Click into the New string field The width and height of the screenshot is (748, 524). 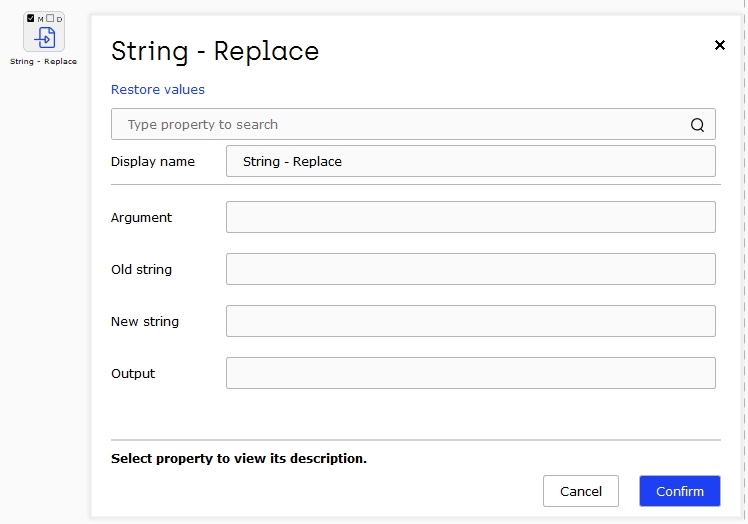pyautogui.click(x=471, y=321)
